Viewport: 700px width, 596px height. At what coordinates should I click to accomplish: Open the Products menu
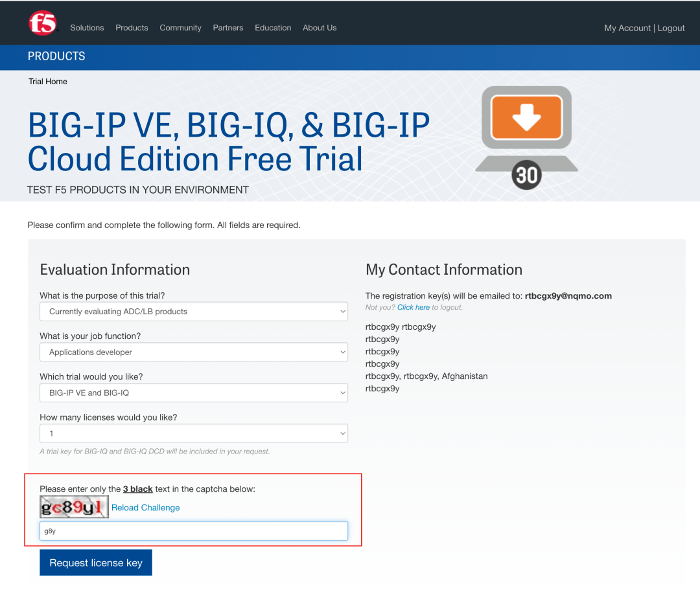pyautogui.click(x=132, y=28)
